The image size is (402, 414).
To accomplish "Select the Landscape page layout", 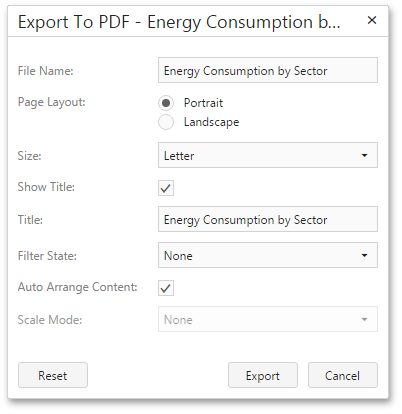I will (x=166, y=122).
